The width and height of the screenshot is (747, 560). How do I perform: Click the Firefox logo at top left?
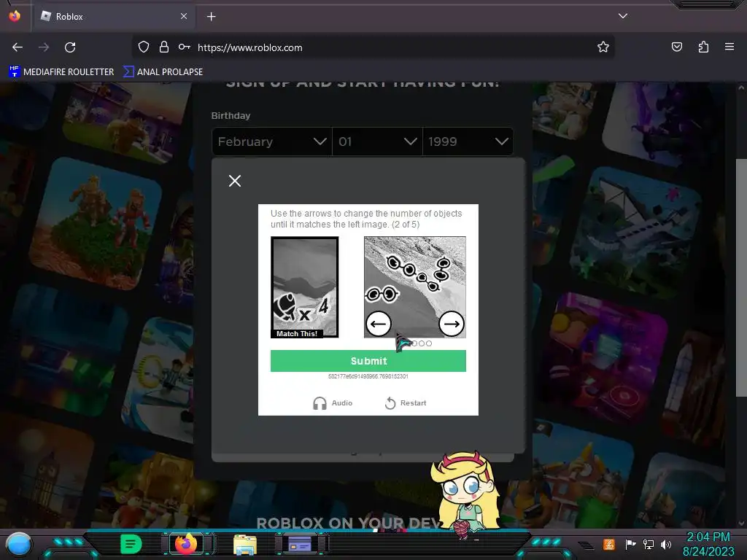(15, 16)
